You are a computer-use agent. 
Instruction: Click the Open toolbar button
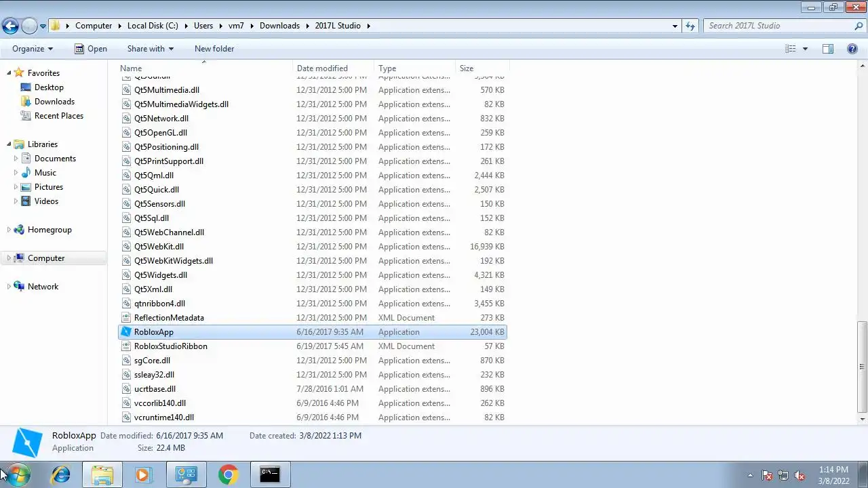pos(90,49)
